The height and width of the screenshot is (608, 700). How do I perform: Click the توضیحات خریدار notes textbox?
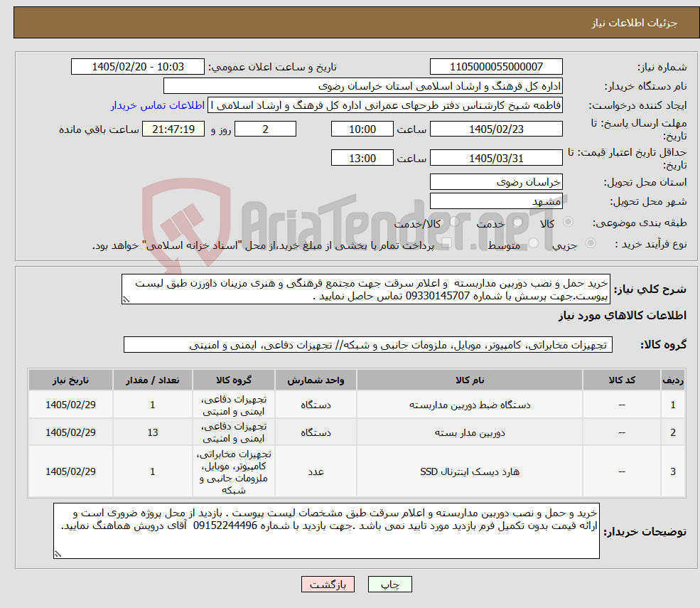[326, 530]
